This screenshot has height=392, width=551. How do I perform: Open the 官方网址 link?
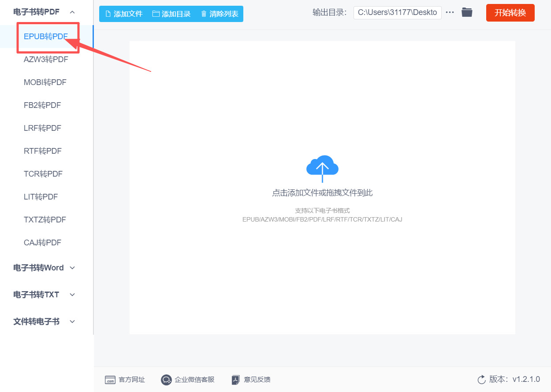[x=132, y=380]
